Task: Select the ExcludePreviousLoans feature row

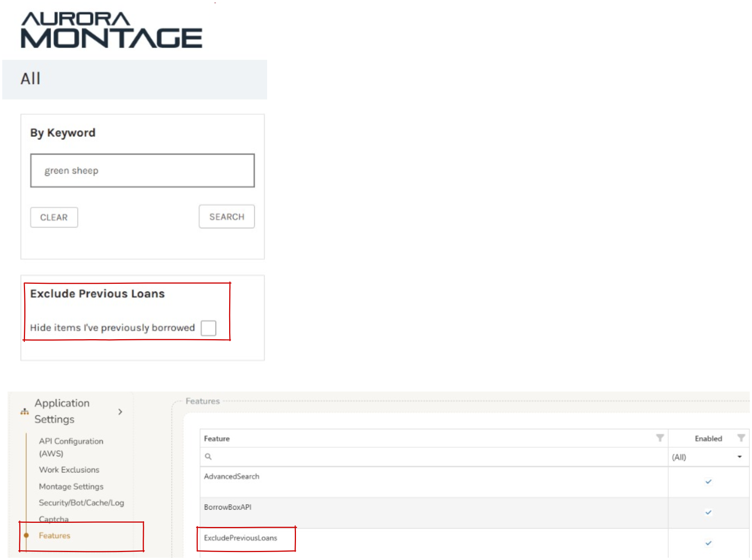Action: point(241,538)
